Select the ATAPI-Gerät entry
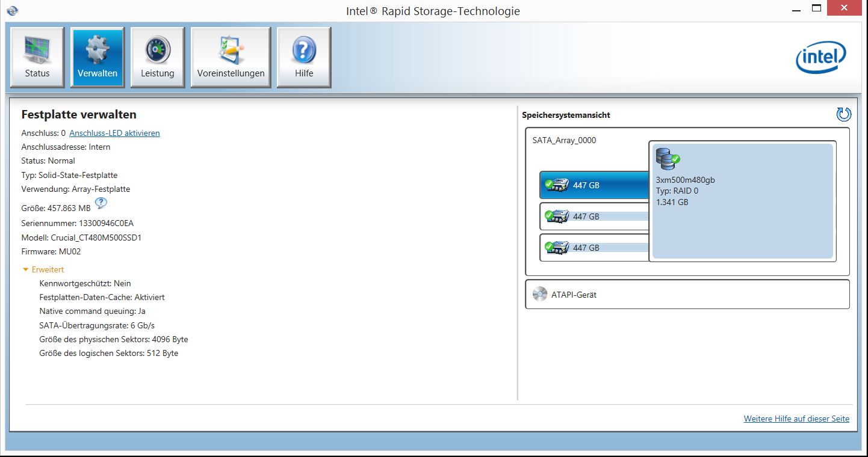This screenshot has width=868, height=457. tap(687, 295)
